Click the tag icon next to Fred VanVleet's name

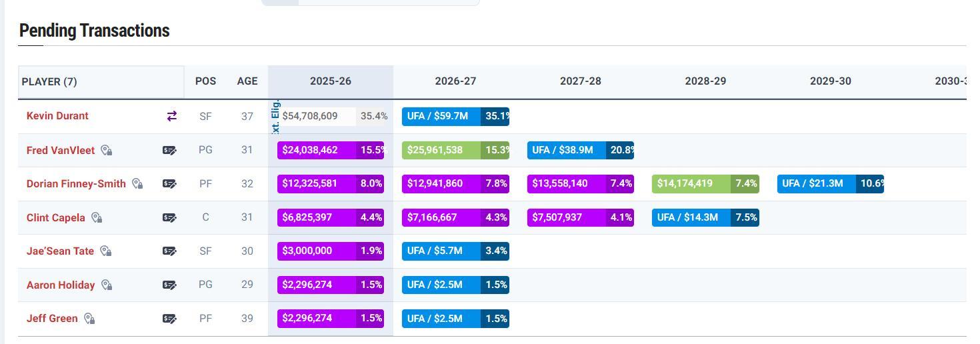point(107,151)
